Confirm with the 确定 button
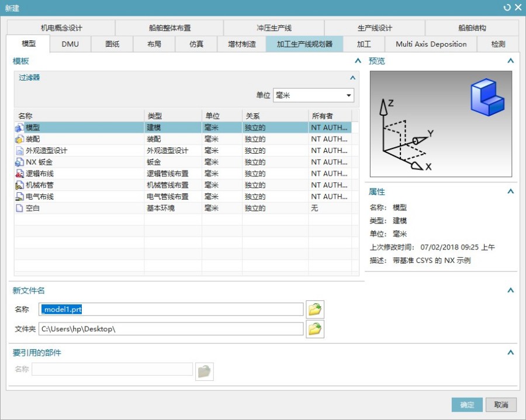526x420 pixels. click(x=466, y=404)
